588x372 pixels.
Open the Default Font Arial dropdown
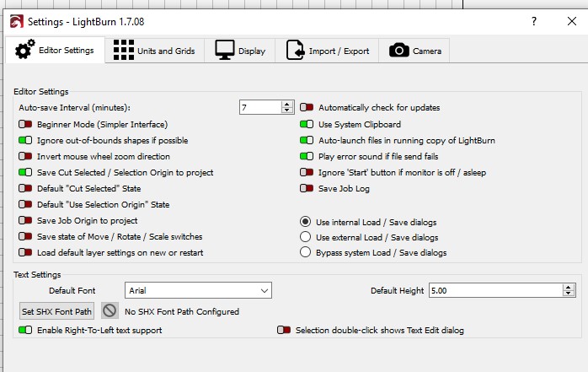198,290
